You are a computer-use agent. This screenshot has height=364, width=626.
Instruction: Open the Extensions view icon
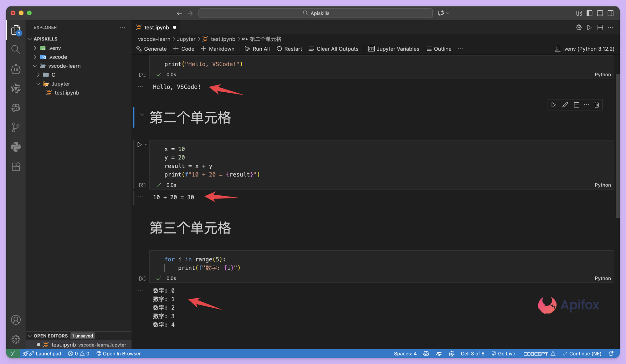pos(16,166)
